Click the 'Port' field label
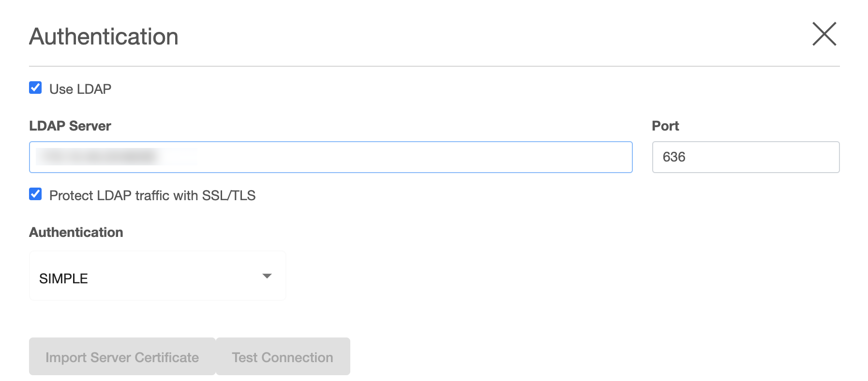The width and height of the screenshot is (868, 381). tap(665, 126)
